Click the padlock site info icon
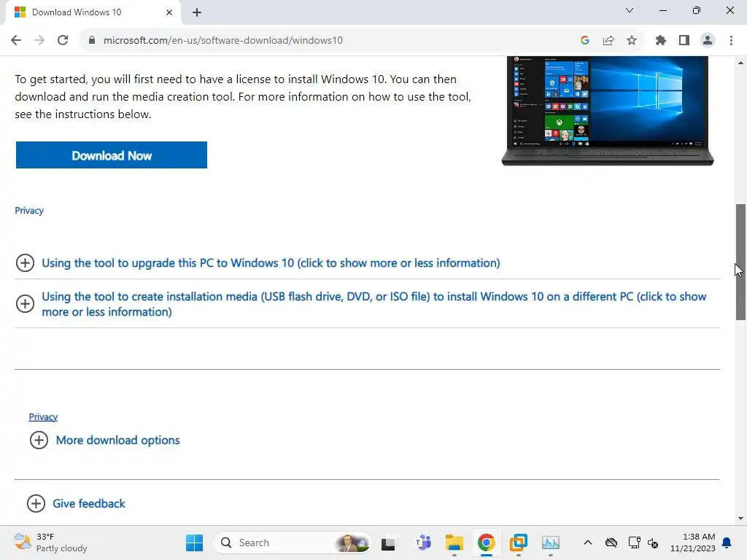Image resolution: width=747 pixels, height=560 pixels. pyautogui.click(x=91, y=40)
